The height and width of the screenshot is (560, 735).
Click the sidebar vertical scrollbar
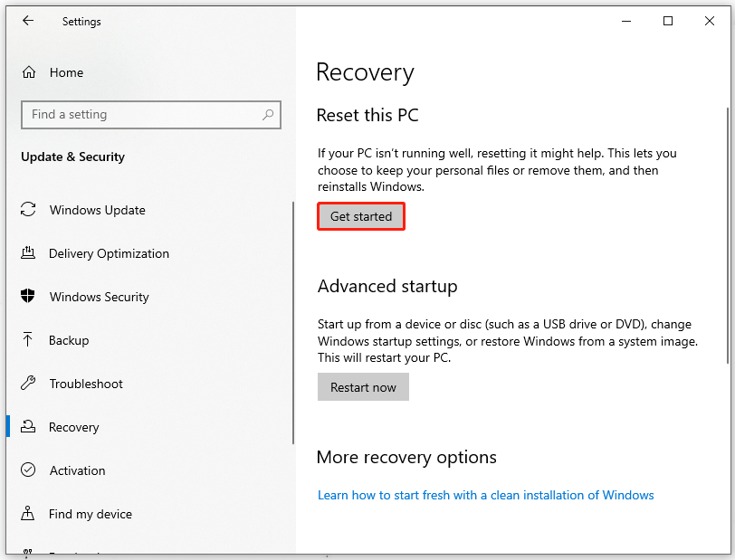click(x=293, y=323)
